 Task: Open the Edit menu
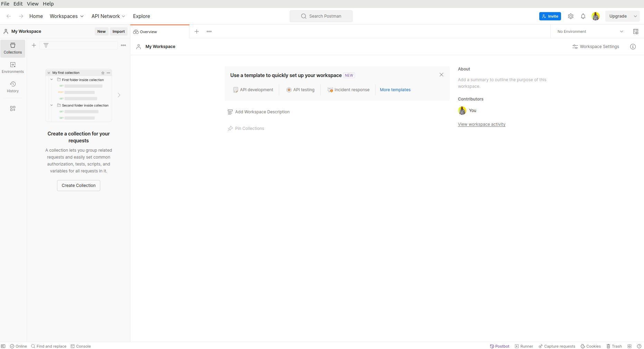pyautogui.click(x=18, y=4)
